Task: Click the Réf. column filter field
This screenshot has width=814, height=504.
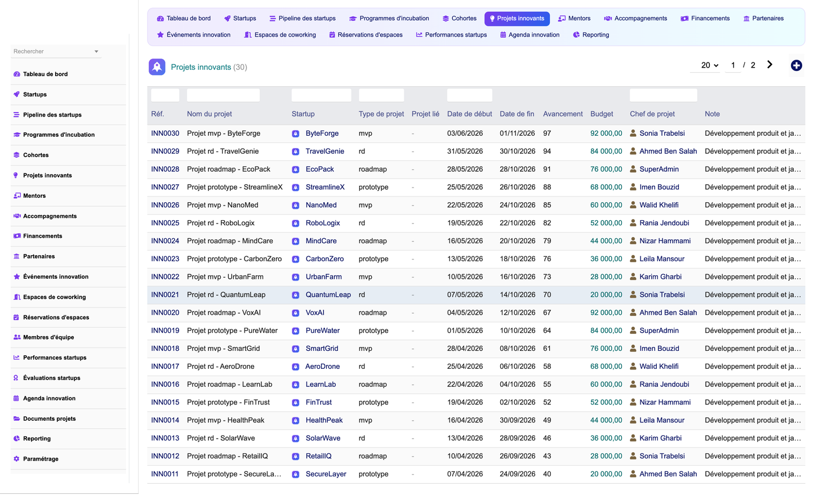Action: (165, 95)
